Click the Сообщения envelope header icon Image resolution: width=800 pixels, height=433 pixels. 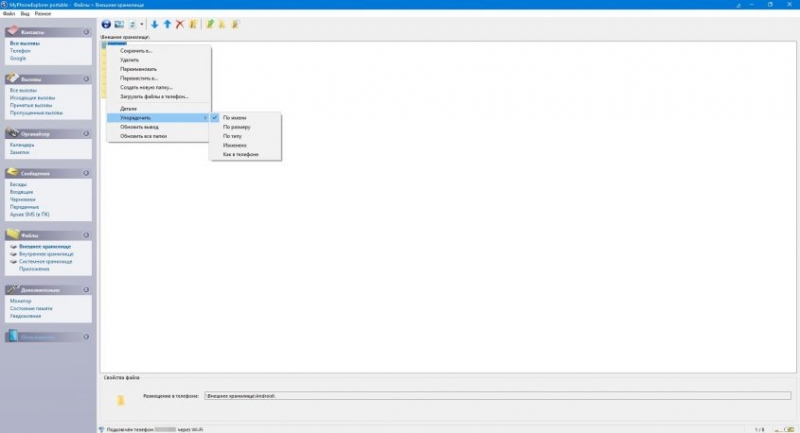[x=13, y=172]
